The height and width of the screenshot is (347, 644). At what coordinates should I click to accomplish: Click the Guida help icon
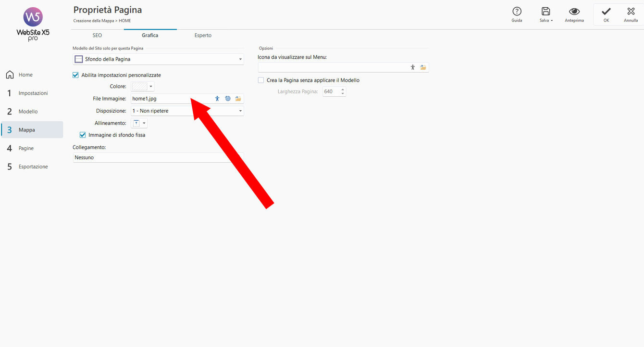[517, 12]
